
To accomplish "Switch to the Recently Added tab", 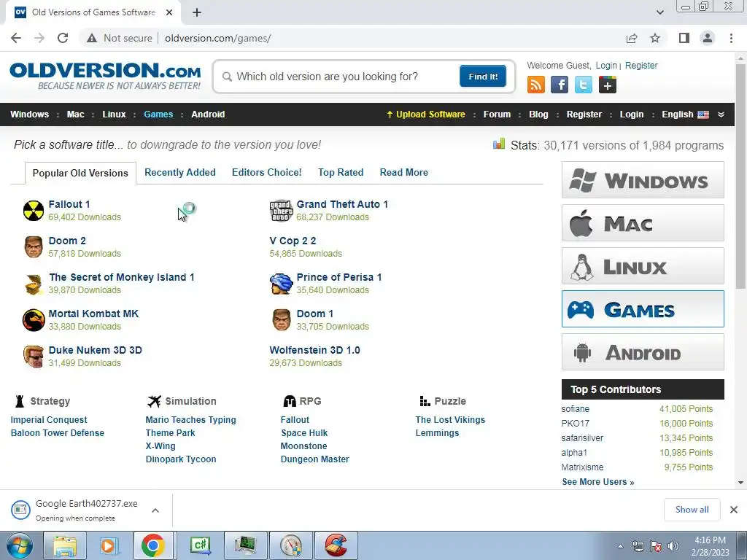I will pyautogui.click(x=180, y=172).
